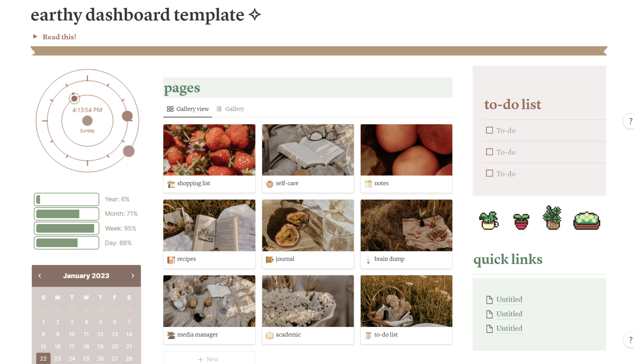
Task: Enable the third To-do checkbox
Action: coord(489,174)
